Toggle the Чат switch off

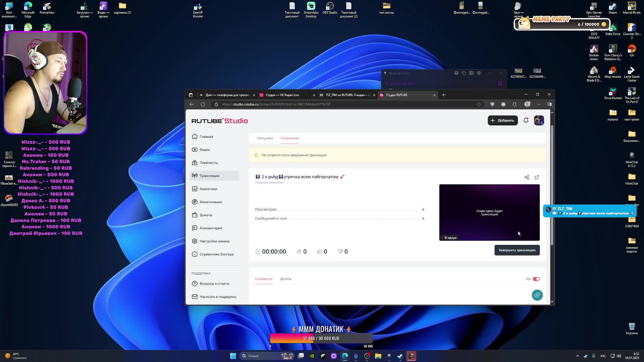point(536,279)
